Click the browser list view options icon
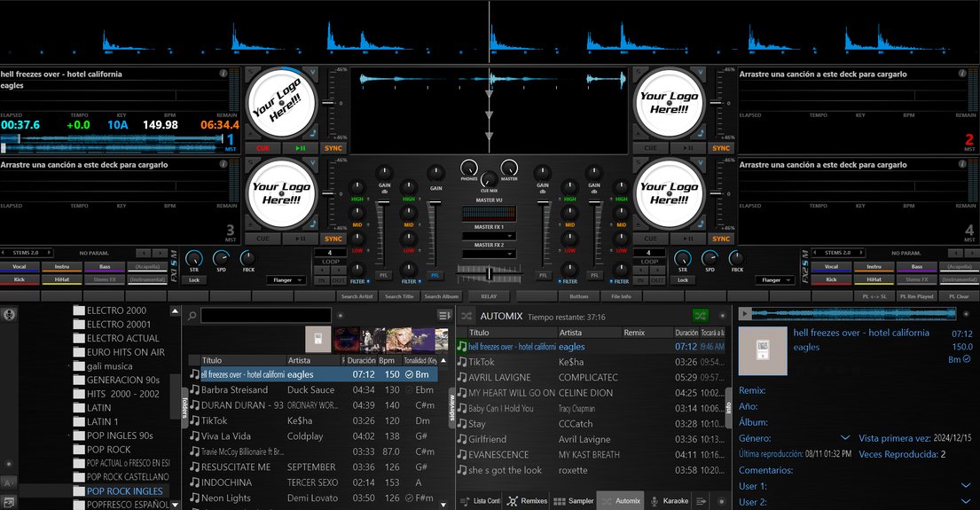Image resolution: width=980 pixels, height=510 pixels. 444,315
